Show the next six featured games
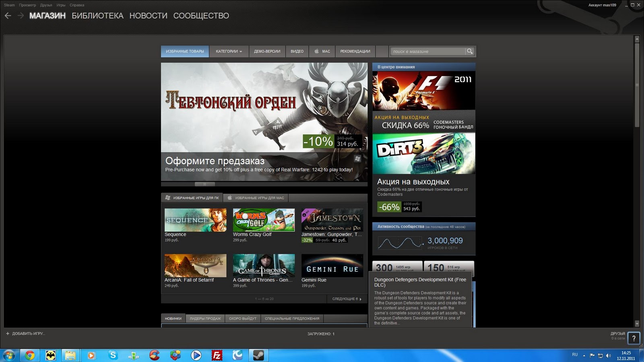The width and height of the screenshot is (644, 362). (x=347, y=299)
